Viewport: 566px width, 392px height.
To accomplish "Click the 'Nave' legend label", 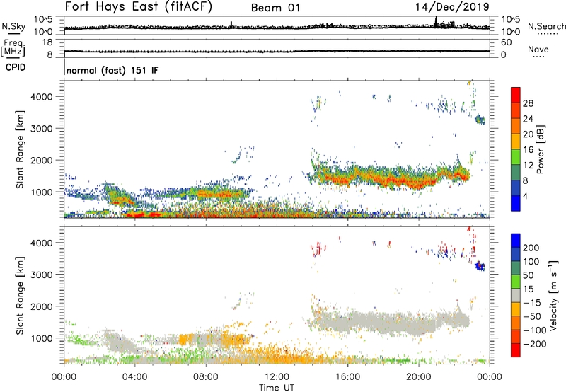I will (x=538, y=50).
